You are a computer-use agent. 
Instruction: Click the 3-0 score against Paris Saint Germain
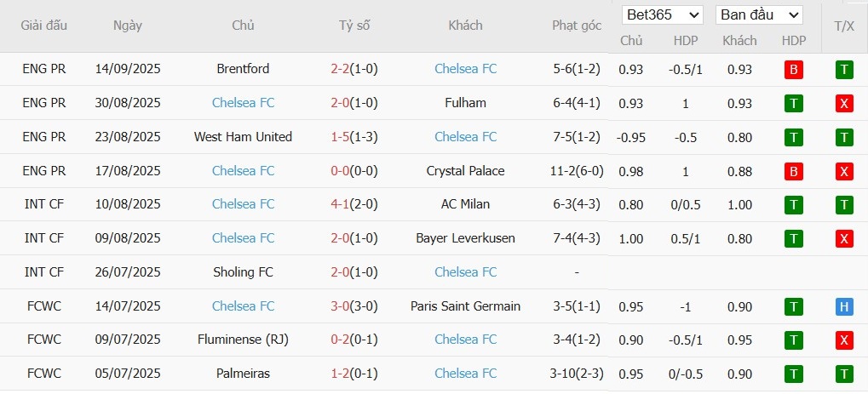340,306
